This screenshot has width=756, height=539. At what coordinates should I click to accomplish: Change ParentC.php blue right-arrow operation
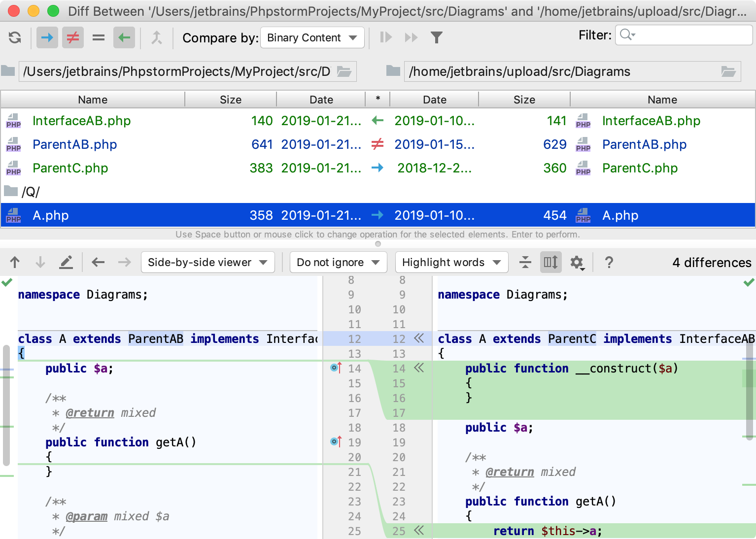click(378, 168)
